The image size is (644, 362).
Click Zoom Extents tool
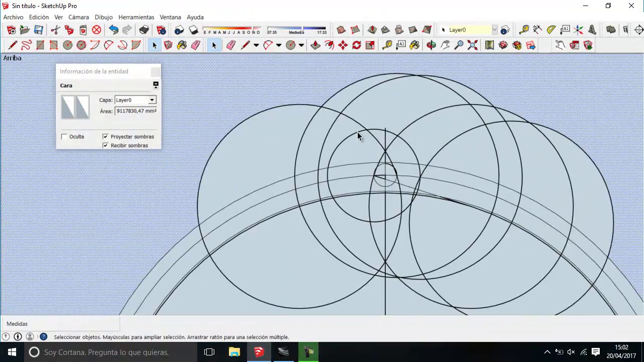472,45
